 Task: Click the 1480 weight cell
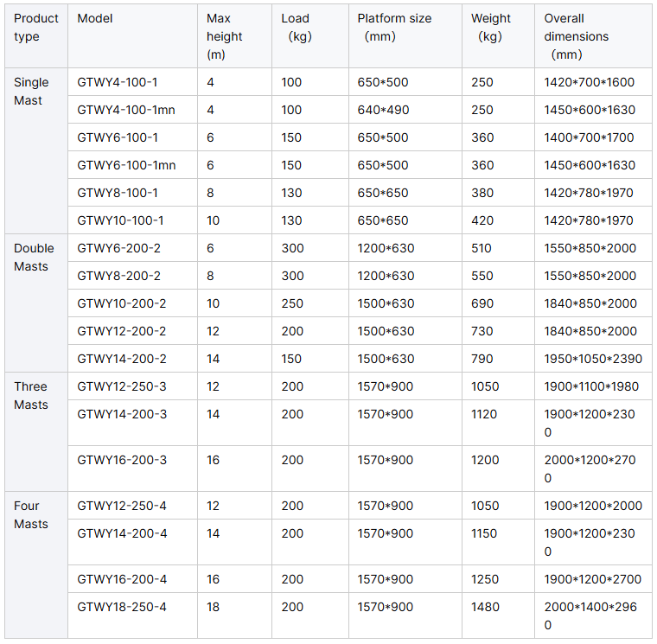pos(486,607)
